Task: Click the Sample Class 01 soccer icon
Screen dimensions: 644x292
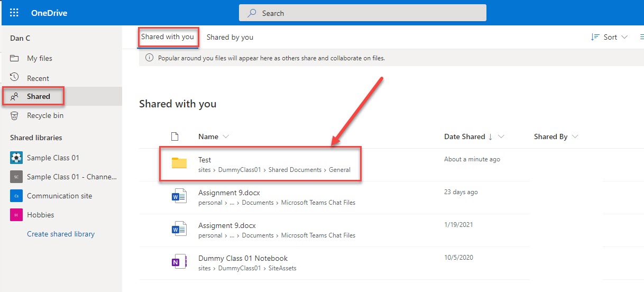Action: [16, 158]
